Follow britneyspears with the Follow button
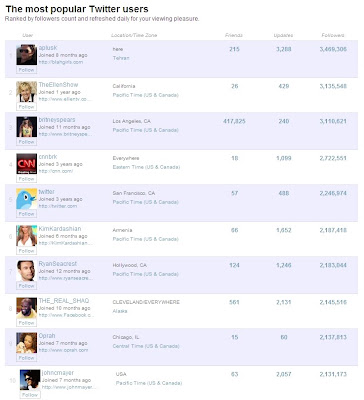 tap(26, 142)
